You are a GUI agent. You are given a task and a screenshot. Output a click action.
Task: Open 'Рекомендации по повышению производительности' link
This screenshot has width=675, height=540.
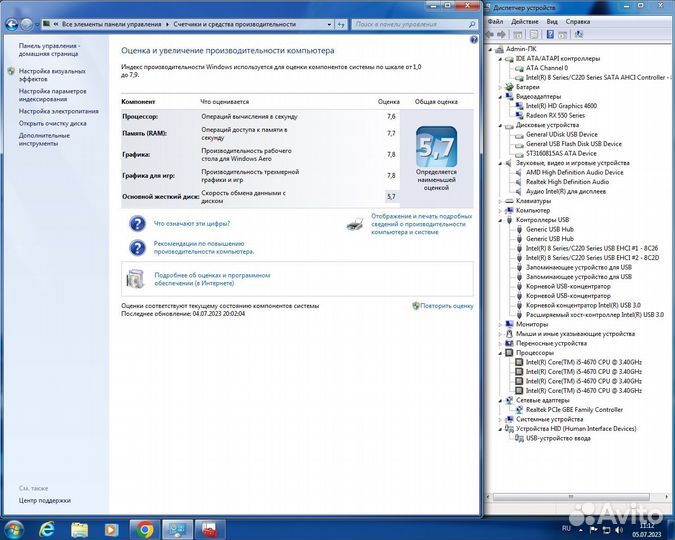click(204, 248)
